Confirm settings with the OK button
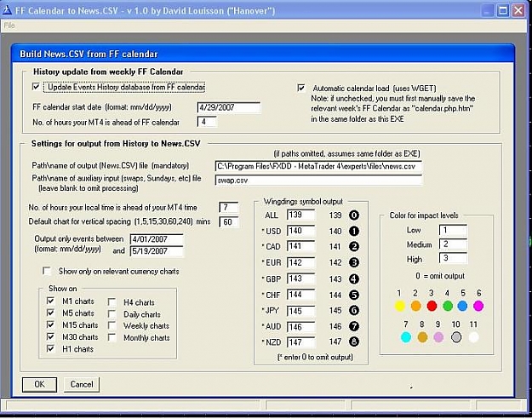 point(39,384)
